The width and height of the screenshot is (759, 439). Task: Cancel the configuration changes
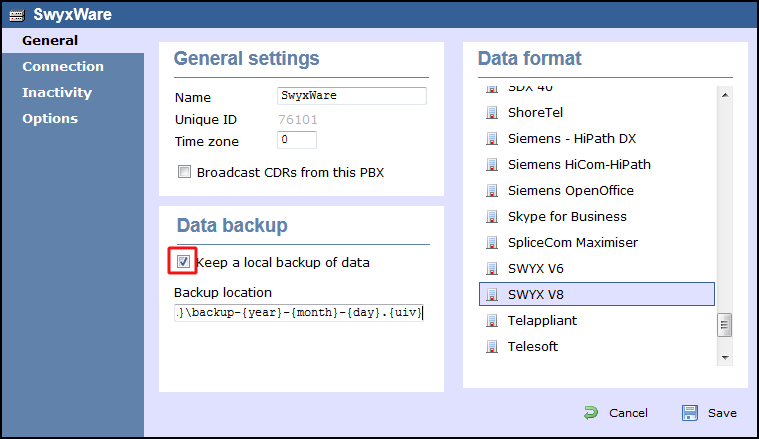[616, 413]
